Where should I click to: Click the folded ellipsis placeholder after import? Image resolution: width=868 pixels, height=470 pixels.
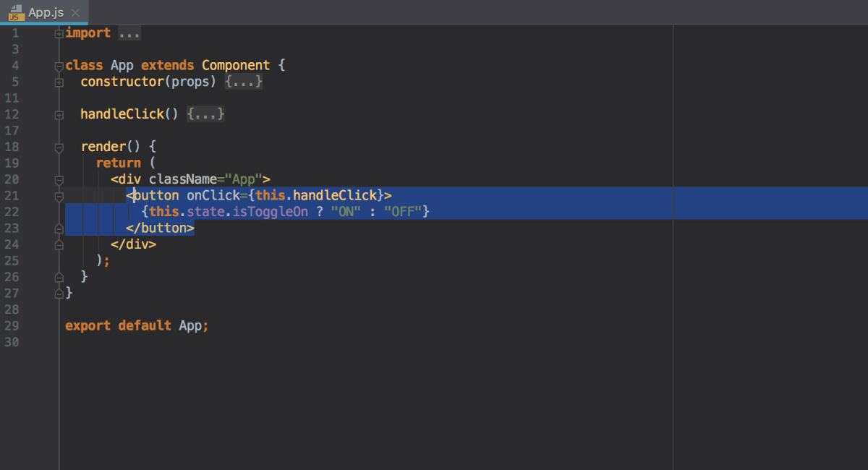129,33
